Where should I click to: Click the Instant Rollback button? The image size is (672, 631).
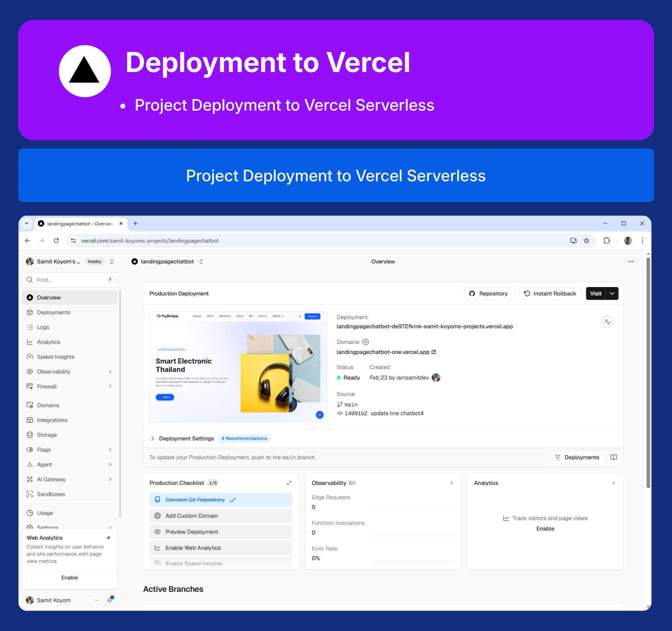[x=550, y=294]
